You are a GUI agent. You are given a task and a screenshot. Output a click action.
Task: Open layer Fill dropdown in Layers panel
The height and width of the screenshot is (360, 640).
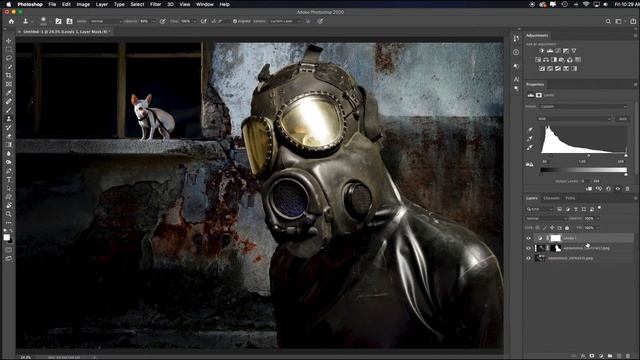tap(598, 228)
